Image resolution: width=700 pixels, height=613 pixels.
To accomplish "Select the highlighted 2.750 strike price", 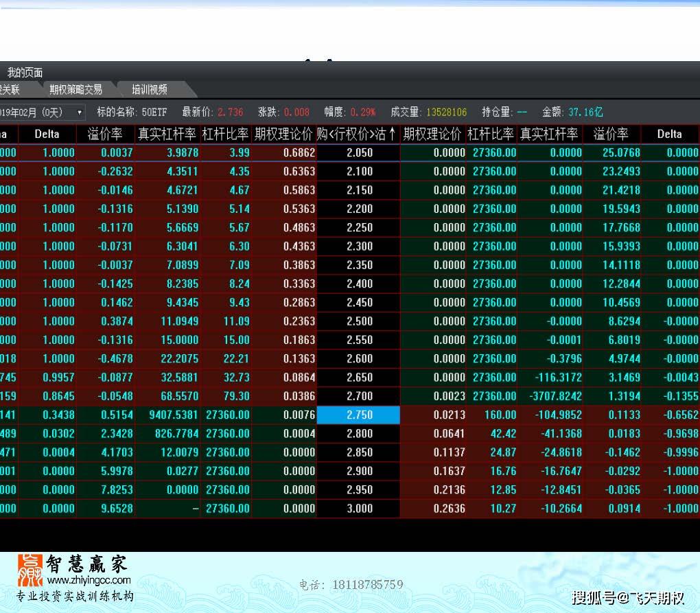I will coord(358,415).
